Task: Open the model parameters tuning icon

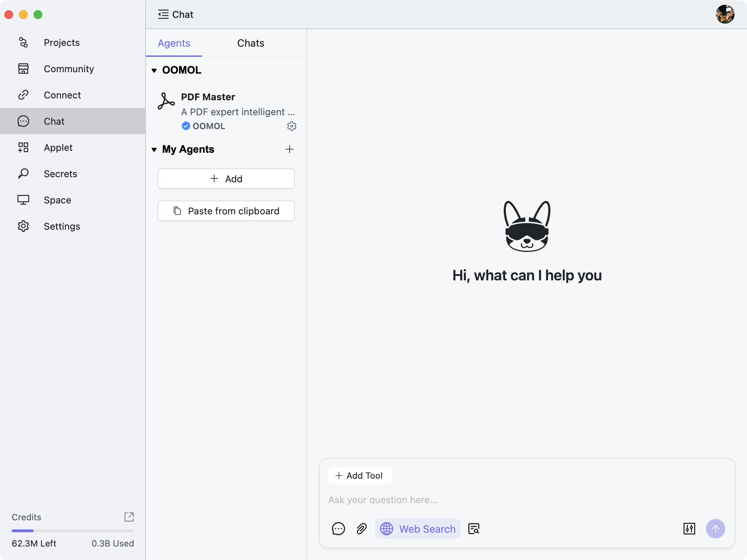Action: [x=689, y=528]
